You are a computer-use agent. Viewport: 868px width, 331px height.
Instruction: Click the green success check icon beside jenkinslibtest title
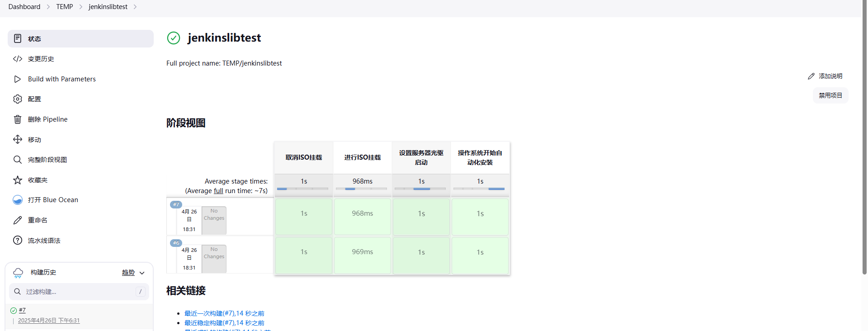[174, 38]
